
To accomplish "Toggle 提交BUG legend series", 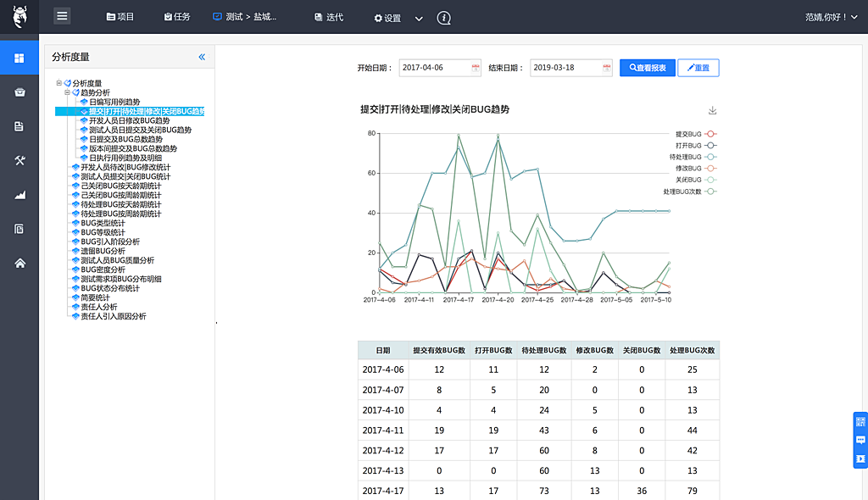I will tap(696, 134).
